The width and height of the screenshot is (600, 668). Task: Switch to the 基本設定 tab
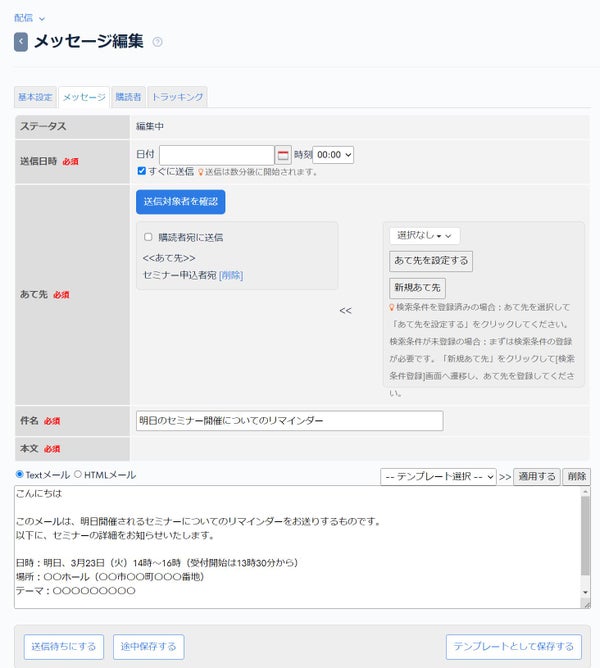click(35, 97)
